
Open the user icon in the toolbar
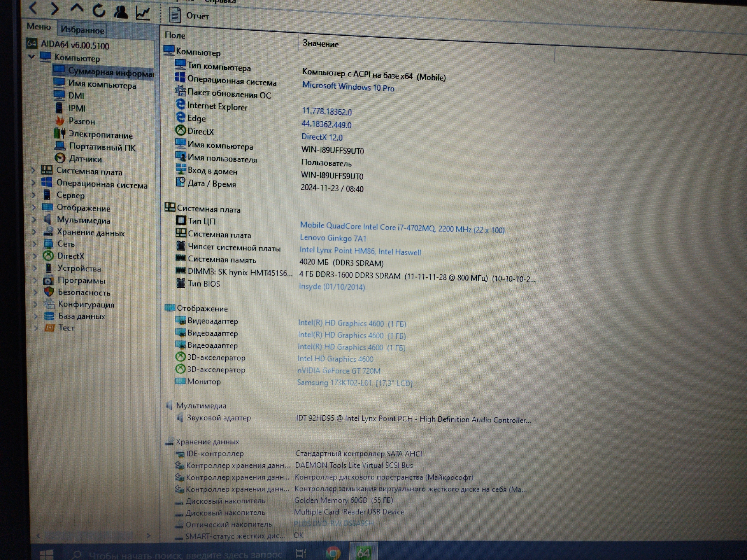tap(121, 12)
